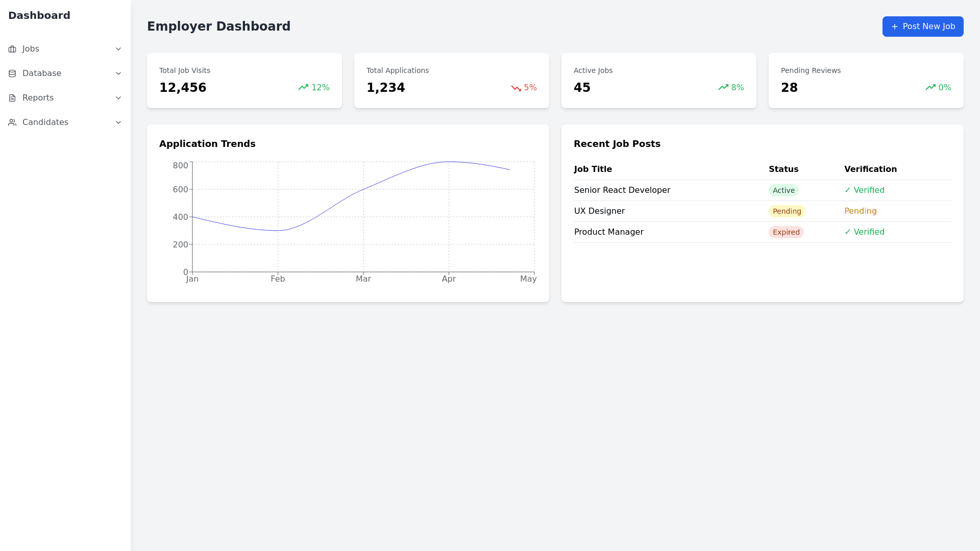Image resolution: width=980 pixels, height=551 pixels.
Task: Click the briefcase icon beside Jobs
Action: tap(12, 49)
